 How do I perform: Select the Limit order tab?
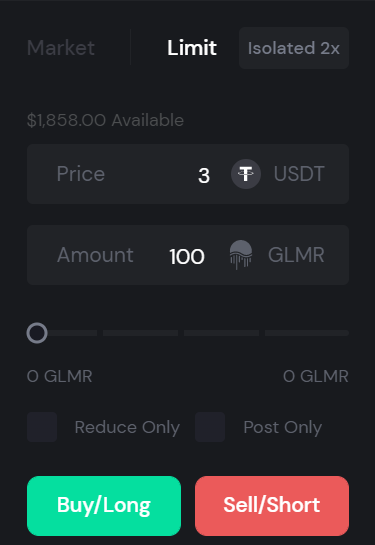(x=192, y=48)
